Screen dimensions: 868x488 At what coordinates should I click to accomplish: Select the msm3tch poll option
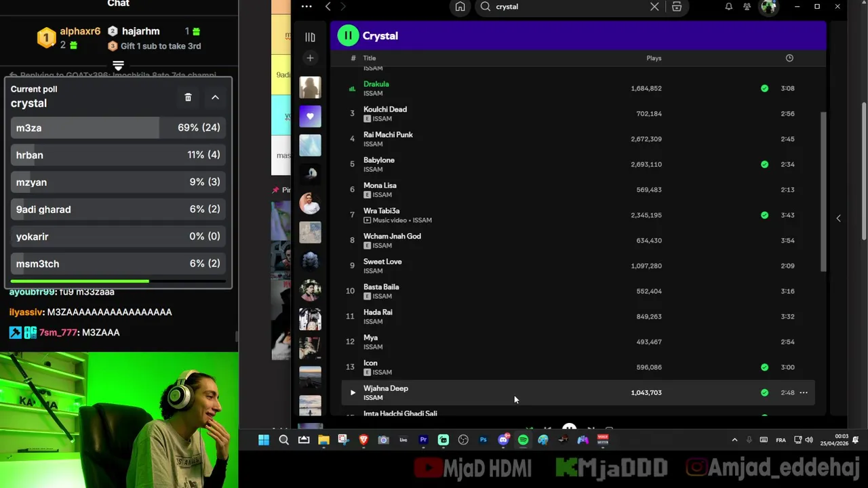118,264
